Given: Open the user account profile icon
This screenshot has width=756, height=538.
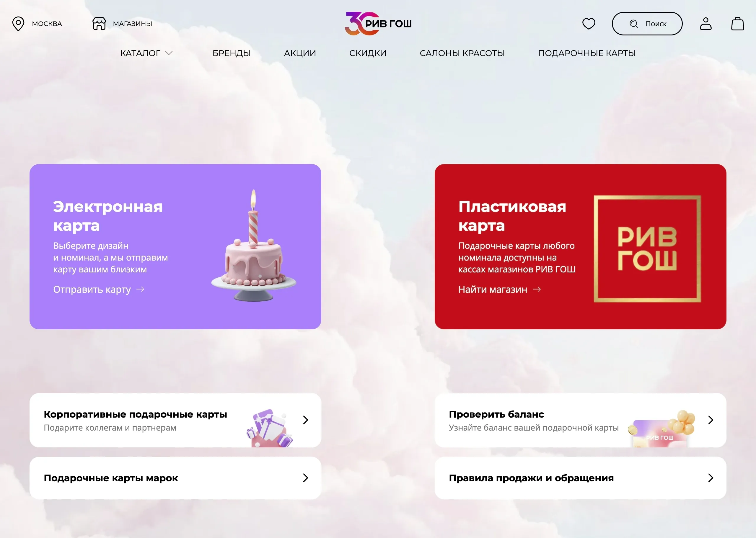Looking at the screenshot, I should point(706,24).
